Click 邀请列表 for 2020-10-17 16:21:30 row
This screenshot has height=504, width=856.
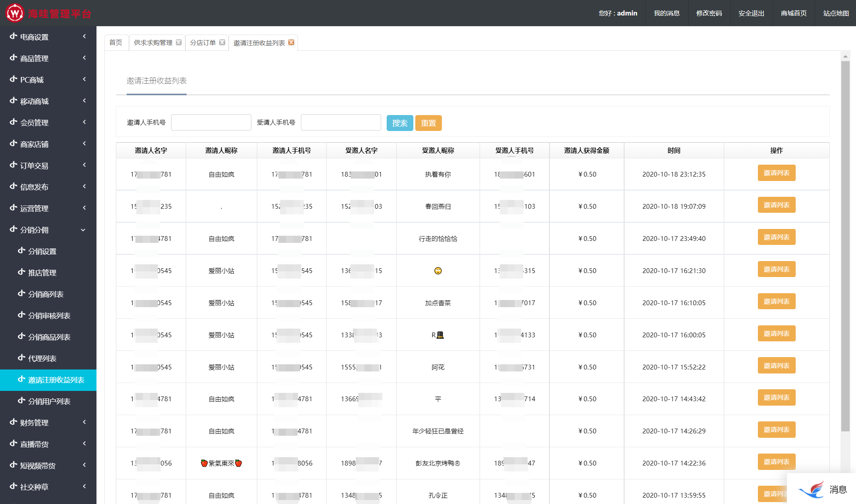pyautogui.click(x=776, y=269)
